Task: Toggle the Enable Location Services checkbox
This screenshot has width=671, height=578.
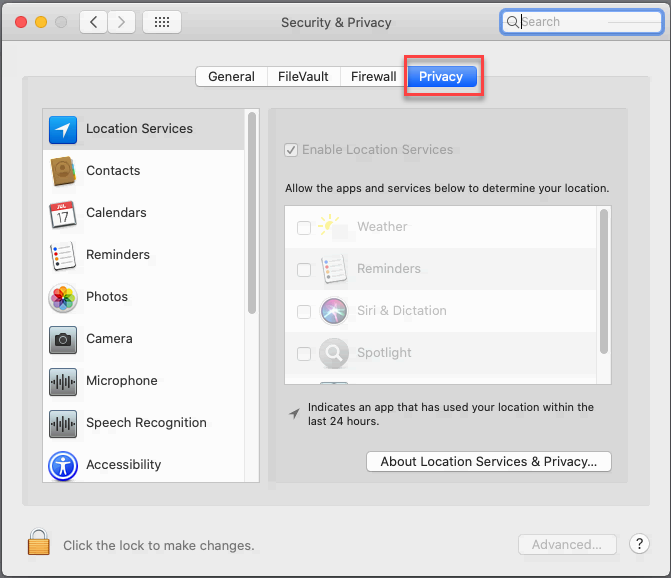Action: [x=291, y=150]
